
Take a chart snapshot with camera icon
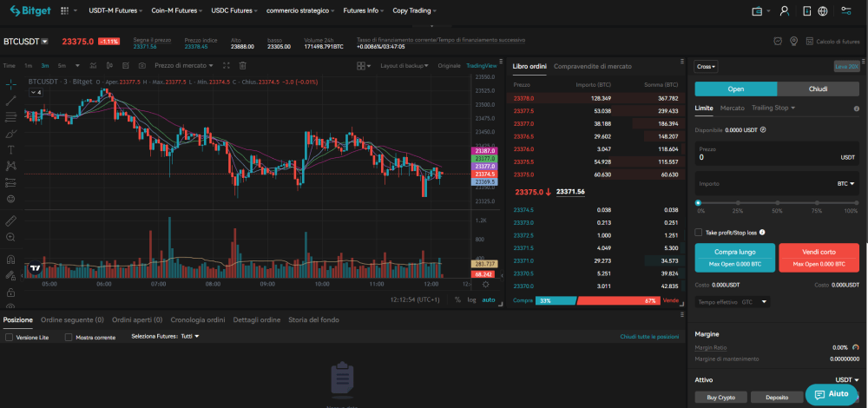click(142, 65)
